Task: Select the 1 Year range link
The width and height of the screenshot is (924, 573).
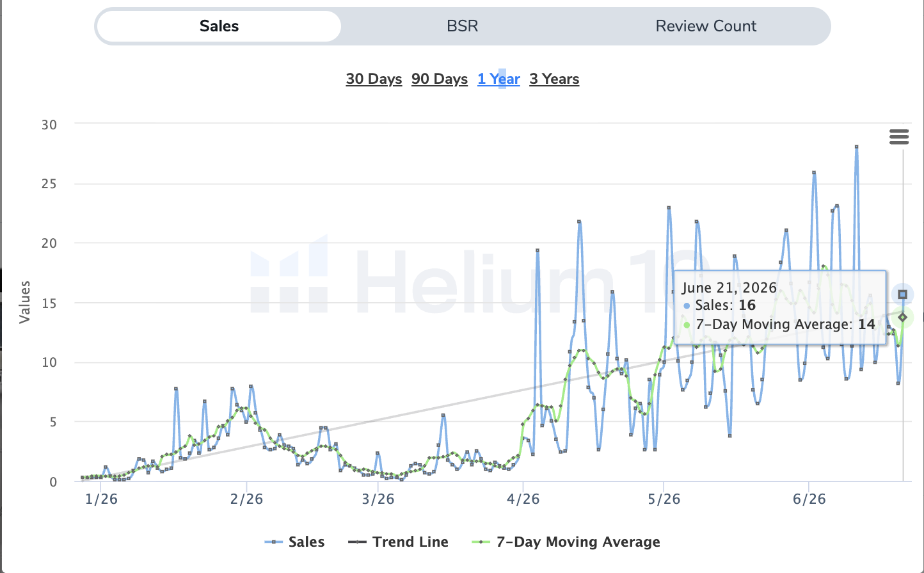Action: tap(498, 79)
